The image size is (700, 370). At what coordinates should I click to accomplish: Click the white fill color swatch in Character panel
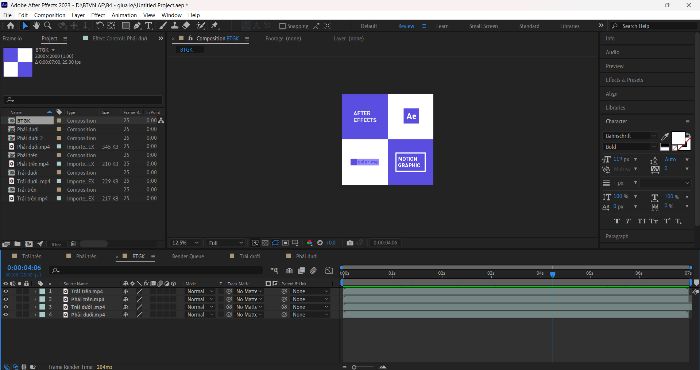(678, 137)
